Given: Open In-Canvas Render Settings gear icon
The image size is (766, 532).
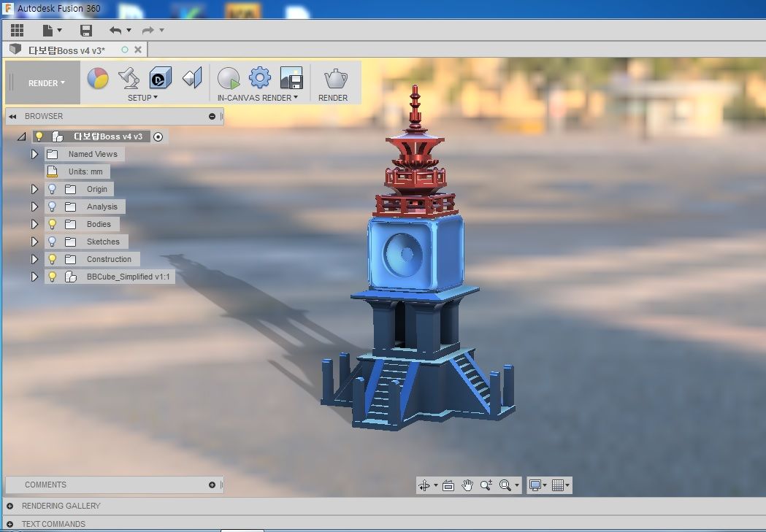Looking at the screenshot, I should click(260, 77).
